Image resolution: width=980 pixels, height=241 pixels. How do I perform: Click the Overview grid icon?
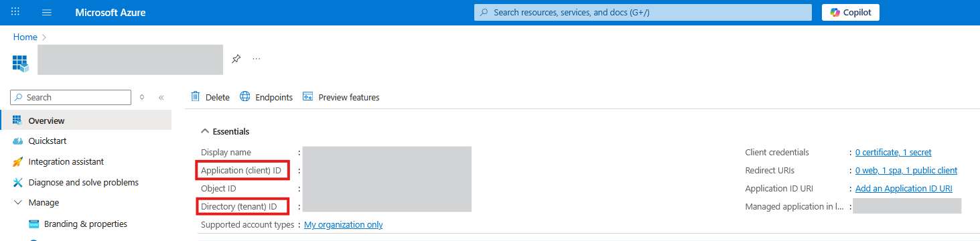[x=17, y=120]
